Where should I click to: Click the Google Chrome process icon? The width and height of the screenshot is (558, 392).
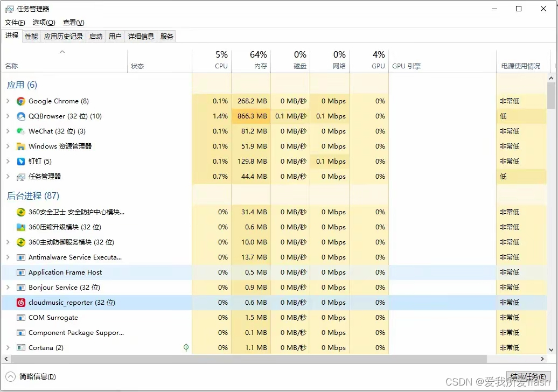21,101
